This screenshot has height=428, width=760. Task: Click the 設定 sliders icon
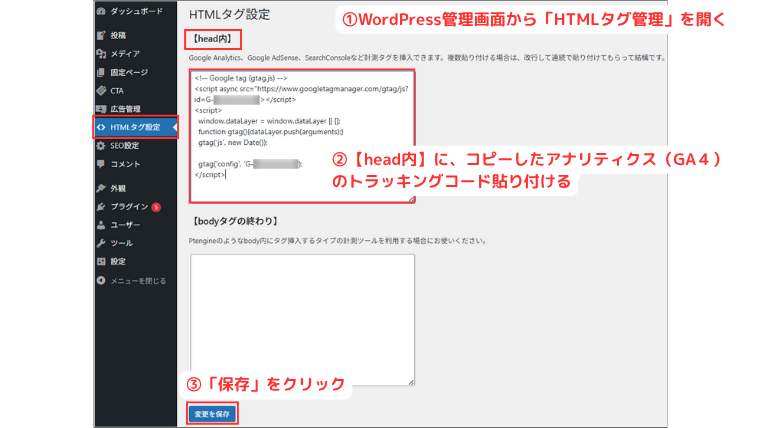pos(101,262)
